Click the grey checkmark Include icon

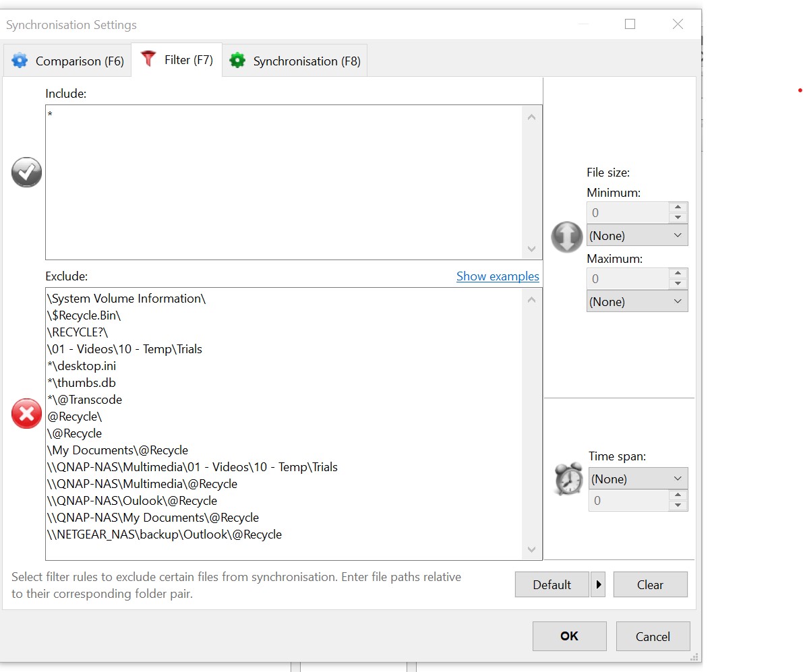26,172
